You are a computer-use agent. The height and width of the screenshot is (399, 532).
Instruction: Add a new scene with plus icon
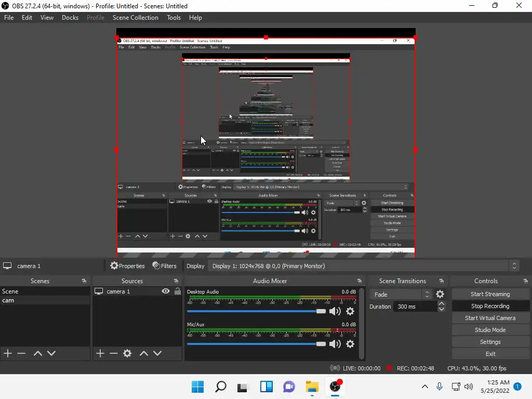[x=8, y=353]
